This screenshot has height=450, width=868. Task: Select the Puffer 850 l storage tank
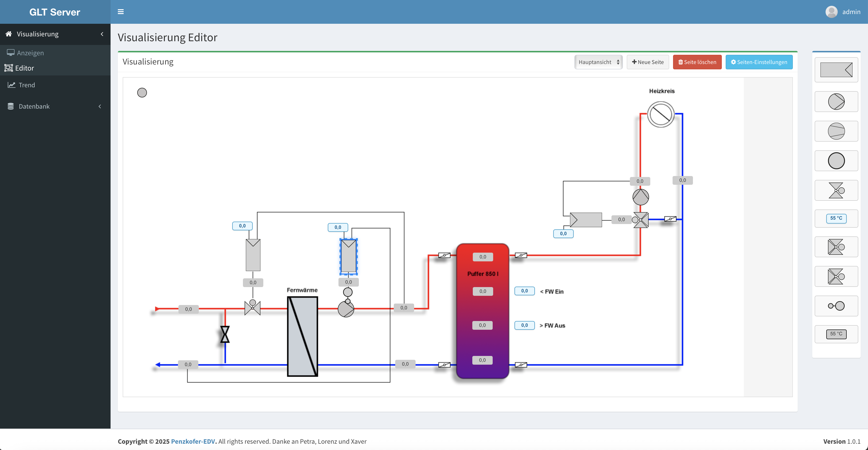coord(482,311)
